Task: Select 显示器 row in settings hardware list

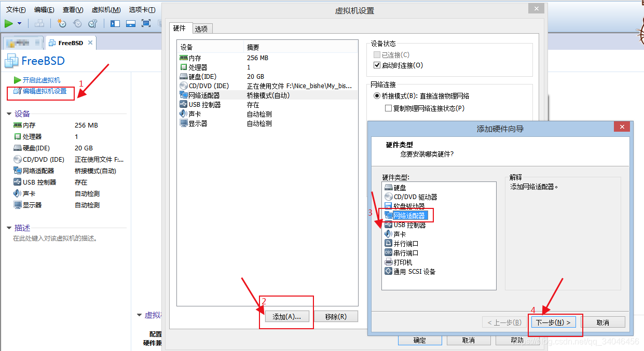Action: (267, 123)
